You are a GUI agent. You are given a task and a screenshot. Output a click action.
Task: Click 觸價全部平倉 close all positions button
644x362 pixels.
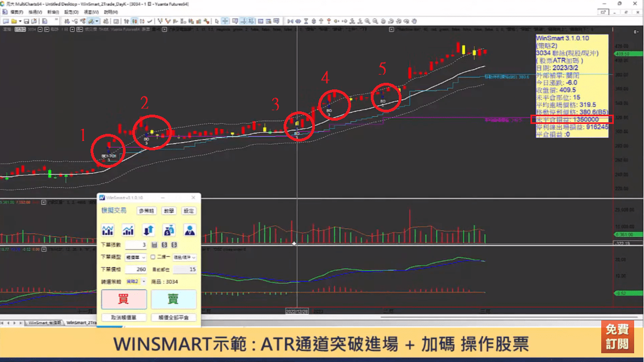click(173, 318)
